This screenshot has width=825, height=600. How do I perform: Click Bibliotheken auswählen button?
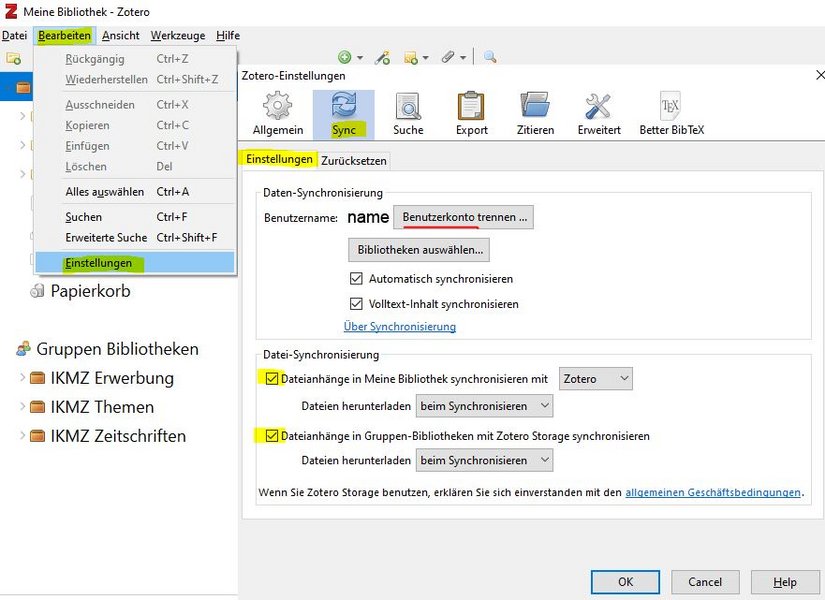pos(419,249)
